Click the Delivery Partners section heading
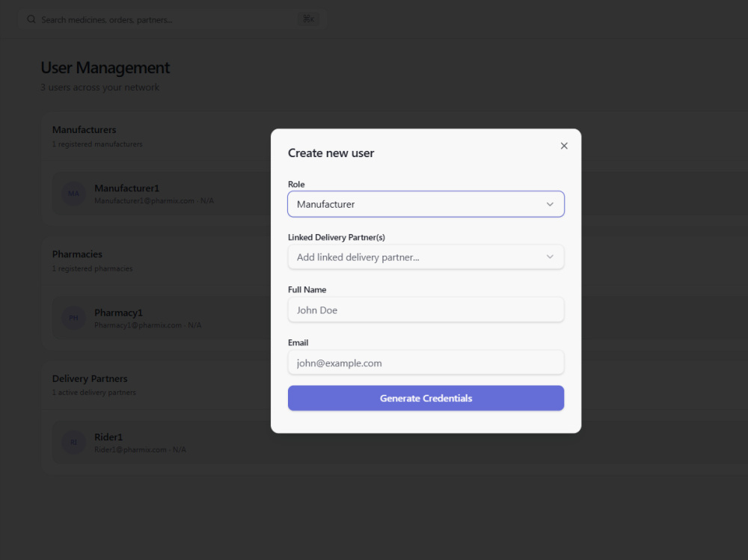 coord(90,379)
